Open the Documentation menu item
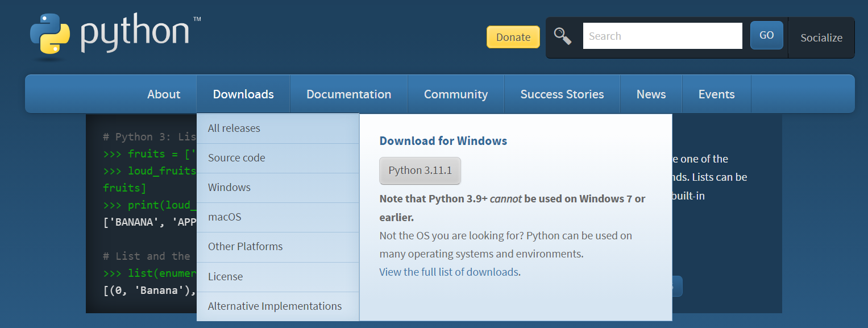This screenshot has height=328, width=868. (348, 94)
